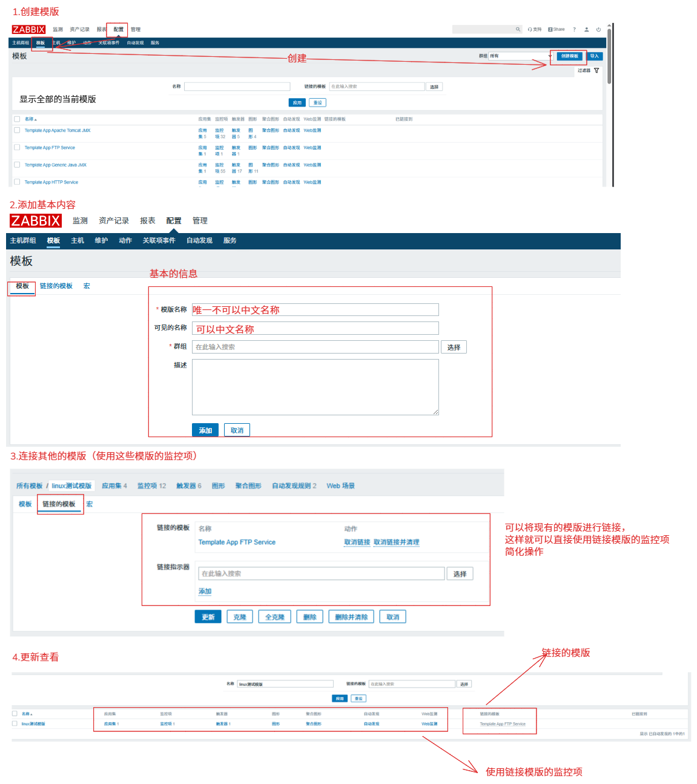Click blue 添加 button in template form

tap(205, 430)
